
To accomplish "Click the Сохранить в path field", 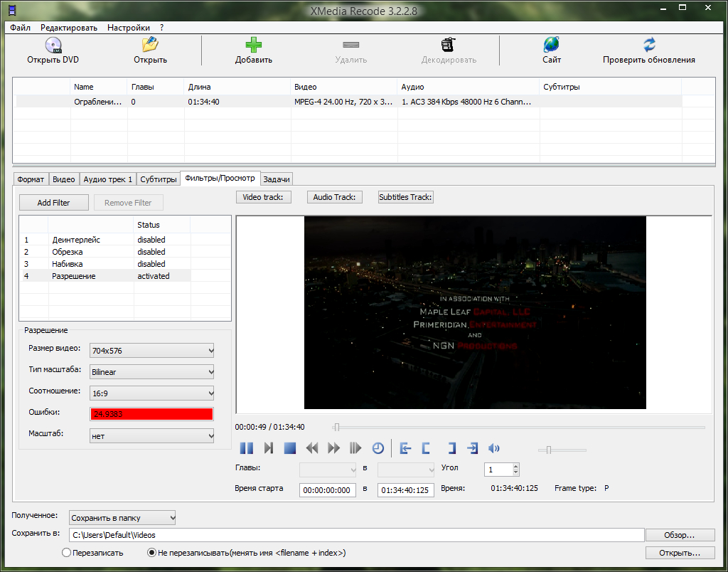I will coord(357,535).
